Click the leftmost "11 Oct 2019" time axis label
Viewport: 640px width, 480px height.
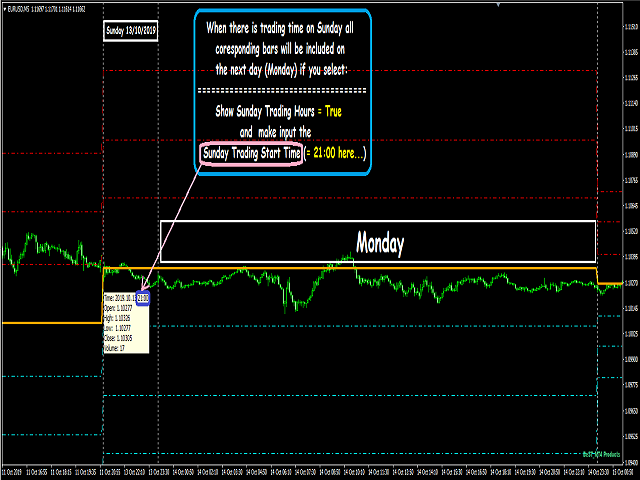(x=11, y=472)
